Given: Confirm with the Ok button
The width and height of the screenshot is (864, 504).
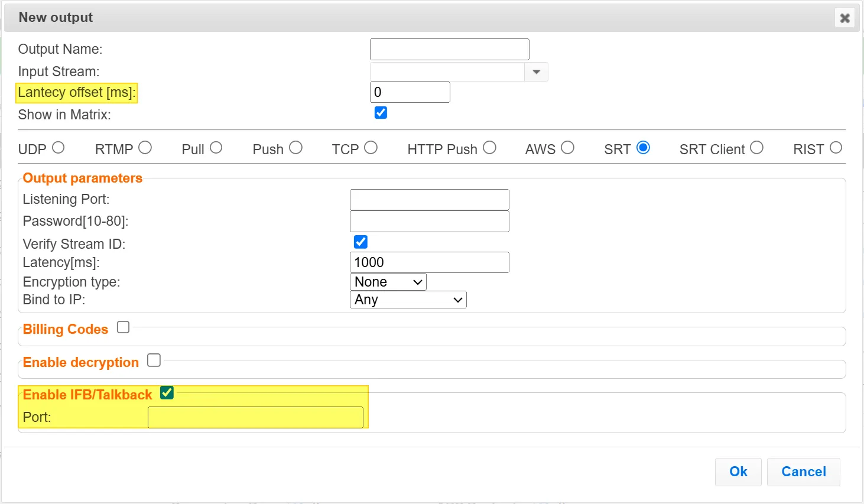Looking at the screenshot, I should click(x=738, y=472).
